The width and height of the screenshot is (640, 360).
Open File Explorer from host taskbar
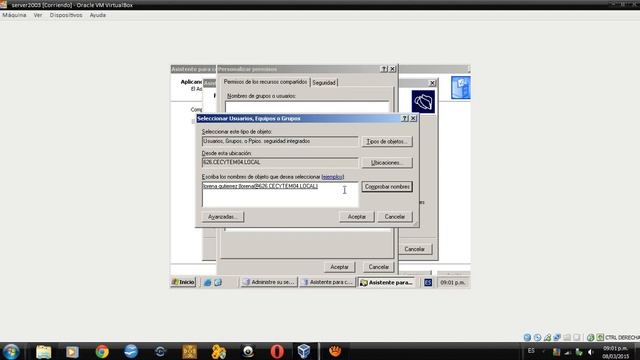point(43,351)
